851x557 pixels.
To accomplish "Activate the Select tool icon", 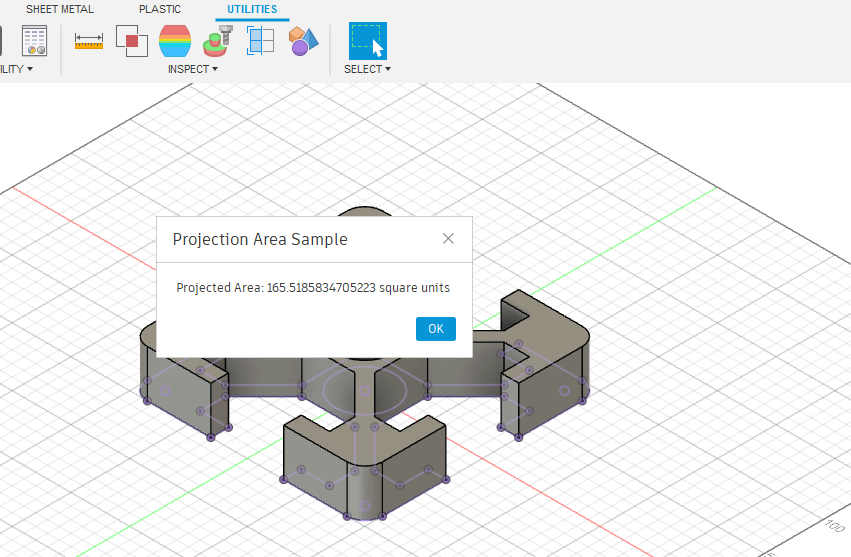I will pos(367,41).
